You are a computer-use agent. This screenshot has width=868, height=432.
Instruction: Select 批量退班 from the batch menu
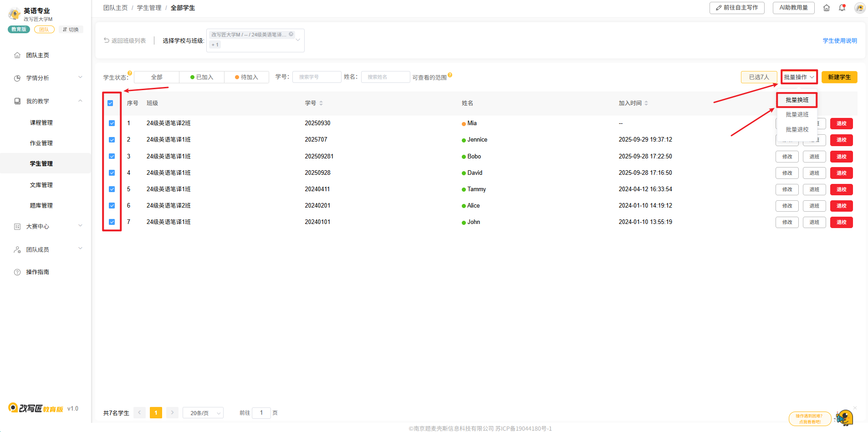(797, 115)
